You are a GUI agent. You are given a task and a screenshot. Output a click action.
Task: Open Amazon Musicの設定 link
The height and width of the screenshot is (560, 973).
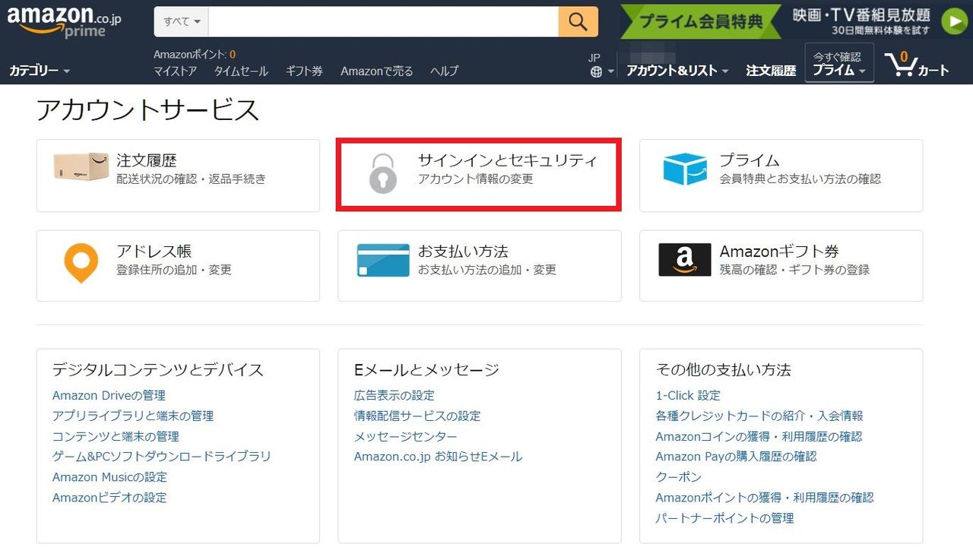coord(109,477)
